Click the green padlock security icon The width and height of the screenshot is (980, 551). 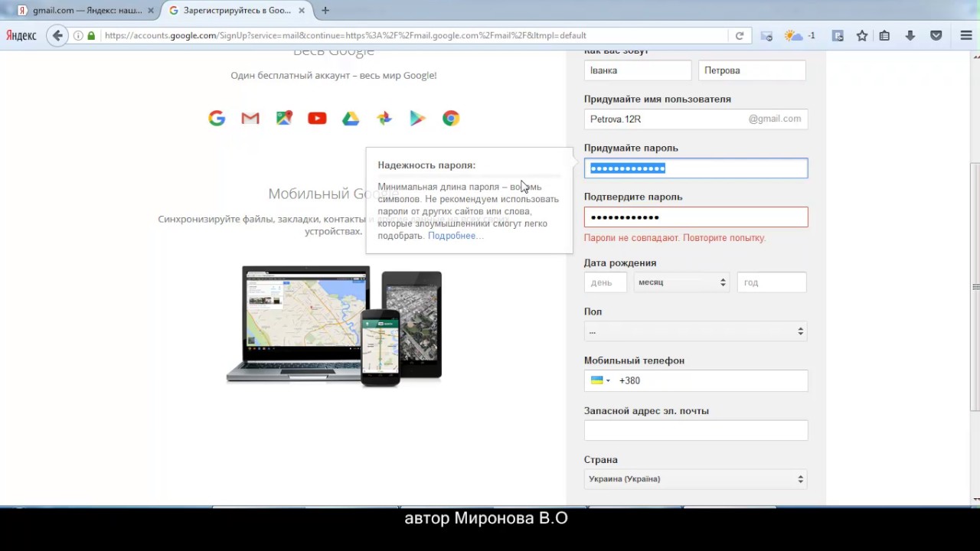click(x=92, y=35)
